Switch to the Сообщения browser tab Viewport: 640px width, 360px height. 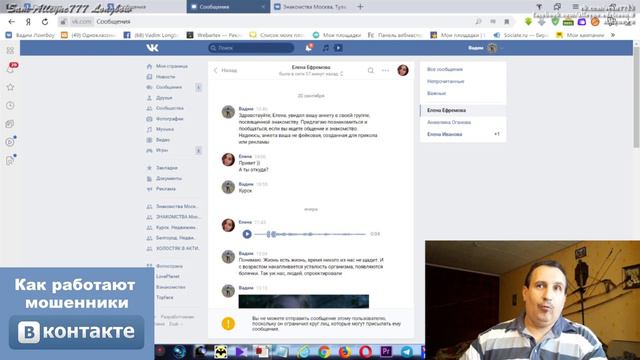coord(228,7)
